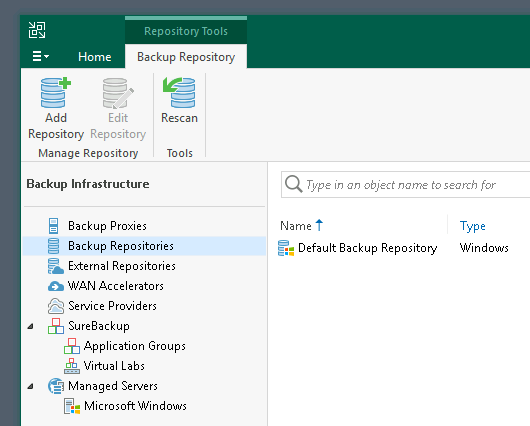Select the SureBackup tree node

99,326
